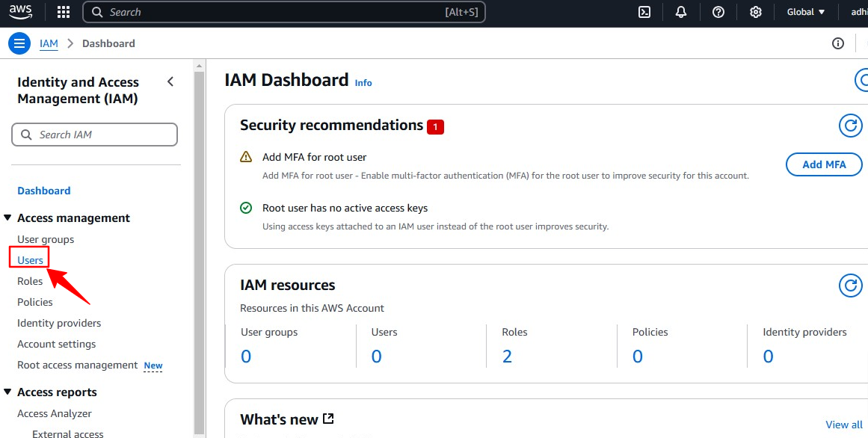Image resolution: width=868 pixels, height=438 pixels.
Task: Open the help question mark icon
Action: pyautogui.click(x=718, y=12)
